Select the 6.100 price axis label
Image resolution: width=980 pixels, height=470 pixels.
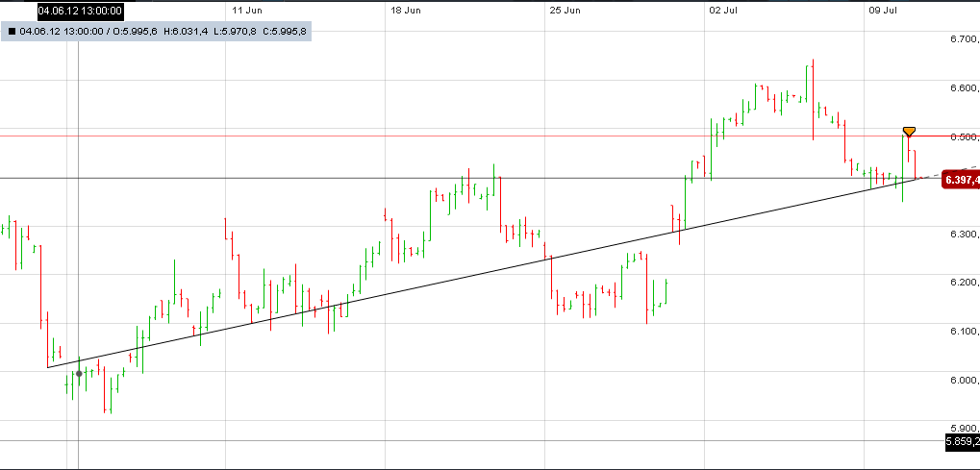963,332
